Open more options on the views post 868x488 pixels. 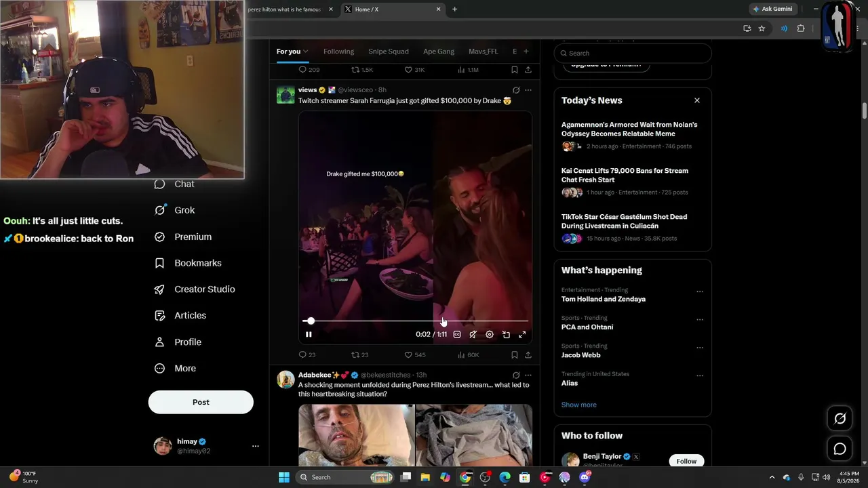click(528, 90)
